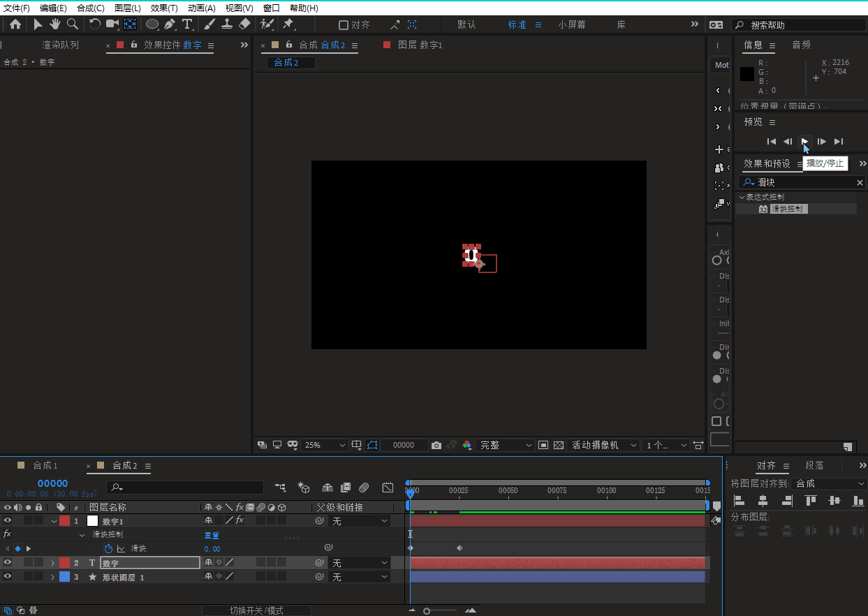Open the 效果(T) menu

tap(164, 8)
